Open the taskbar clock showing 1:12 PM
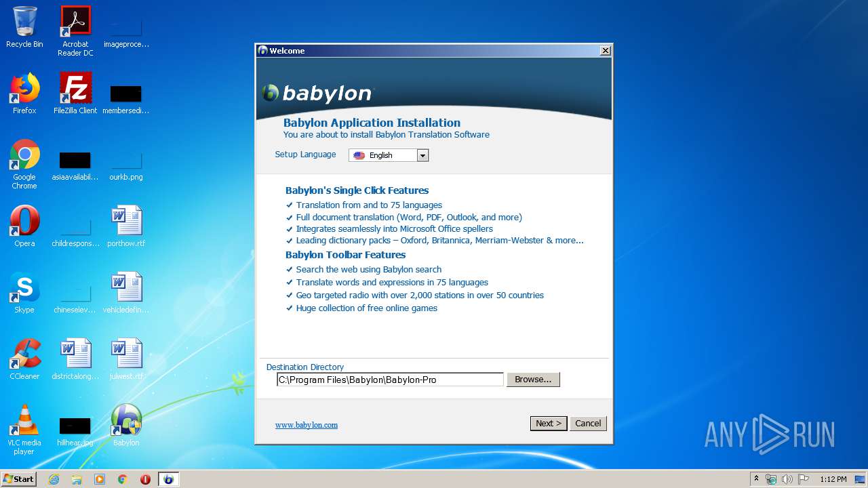 click(833, 479)
